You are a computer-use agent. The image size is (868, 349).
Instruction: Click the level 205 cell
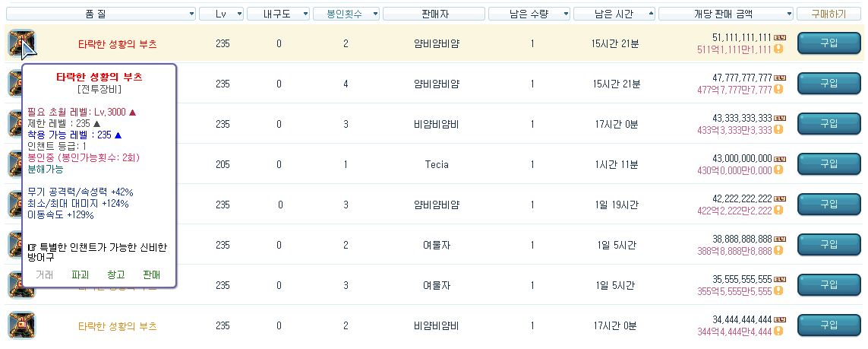click(x=223, y=164)
